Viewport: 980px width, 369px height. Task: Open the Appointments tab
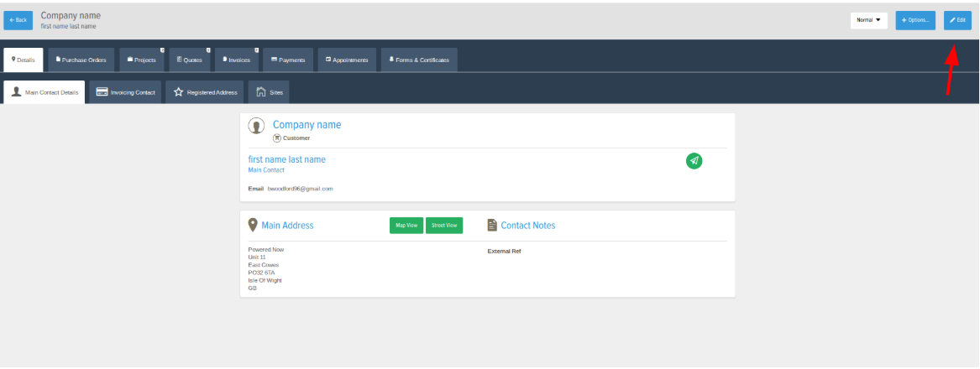coord(347,60)
